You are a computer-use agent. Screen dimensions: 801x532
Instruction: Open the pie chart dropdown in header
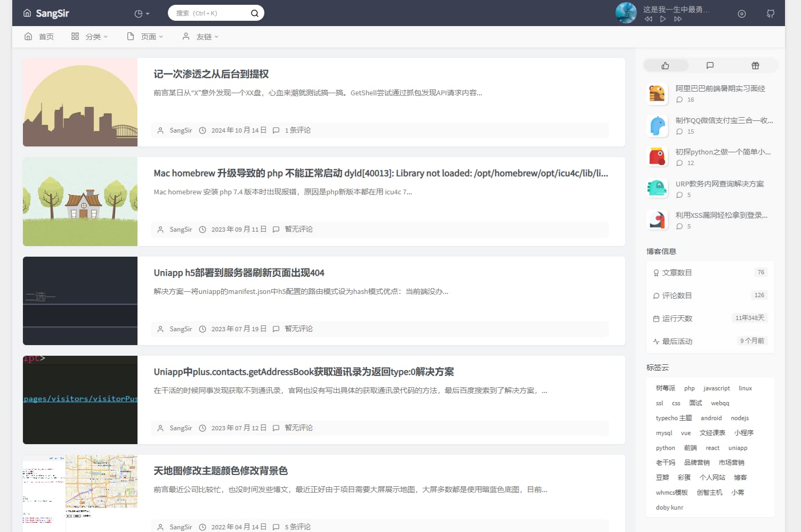142,14
